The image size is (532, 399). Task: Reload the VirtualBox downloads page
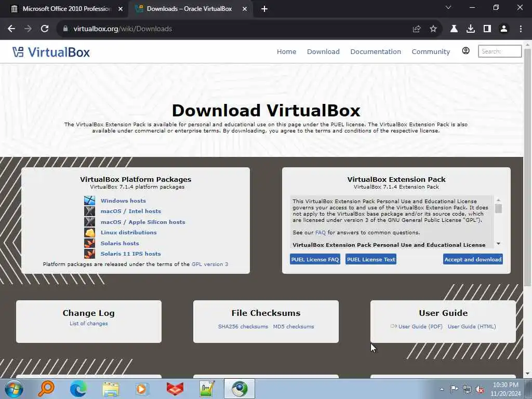(x=45, y=29)
